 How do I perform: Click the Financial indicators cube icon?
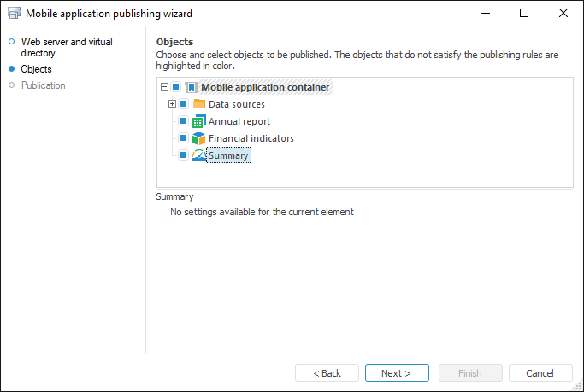pos(198,138)
